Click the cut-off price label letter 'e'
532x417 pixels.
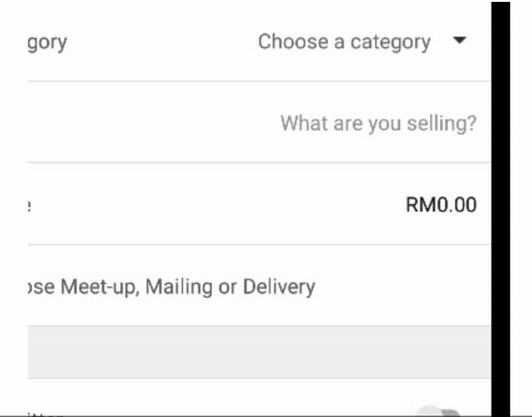pos(29,206)
